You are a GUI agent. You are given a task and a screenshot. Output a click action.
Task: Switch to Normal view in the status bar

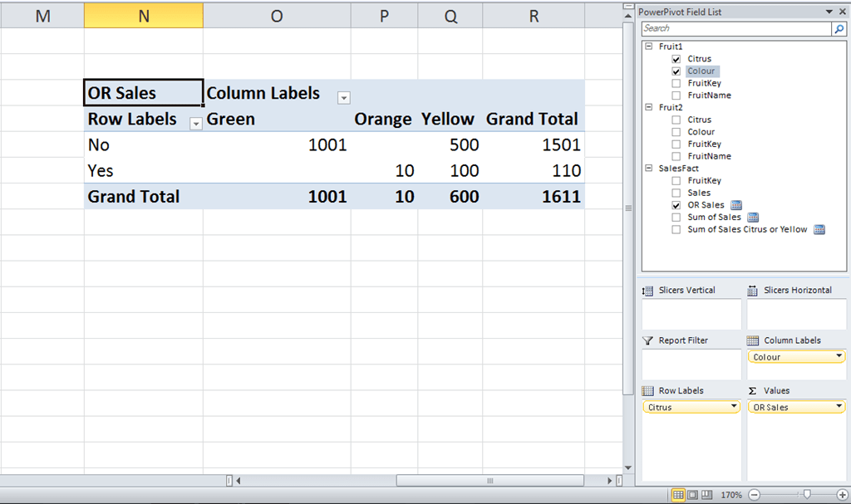pyautogui.click(x=678, y=495)
